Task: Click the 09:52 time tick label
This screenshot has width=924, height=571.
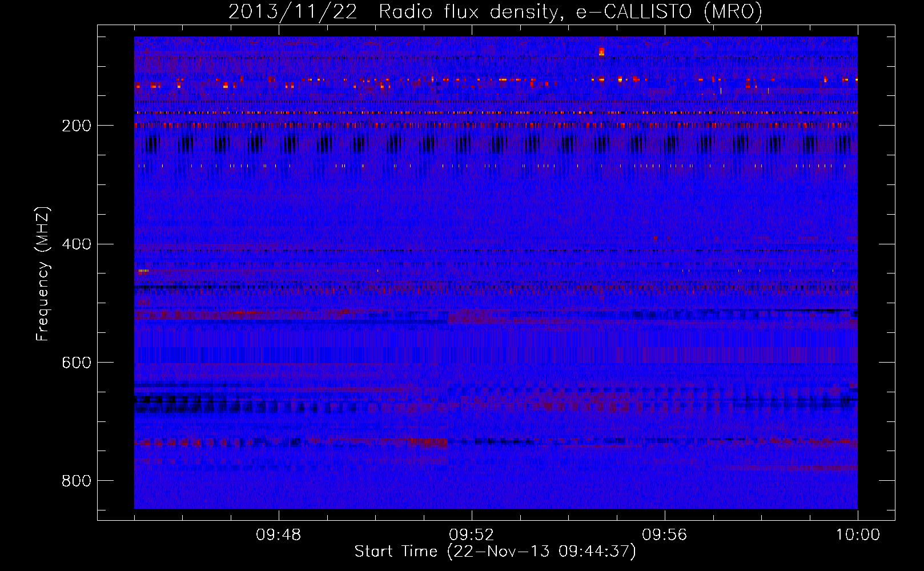Action: point(472,535)
